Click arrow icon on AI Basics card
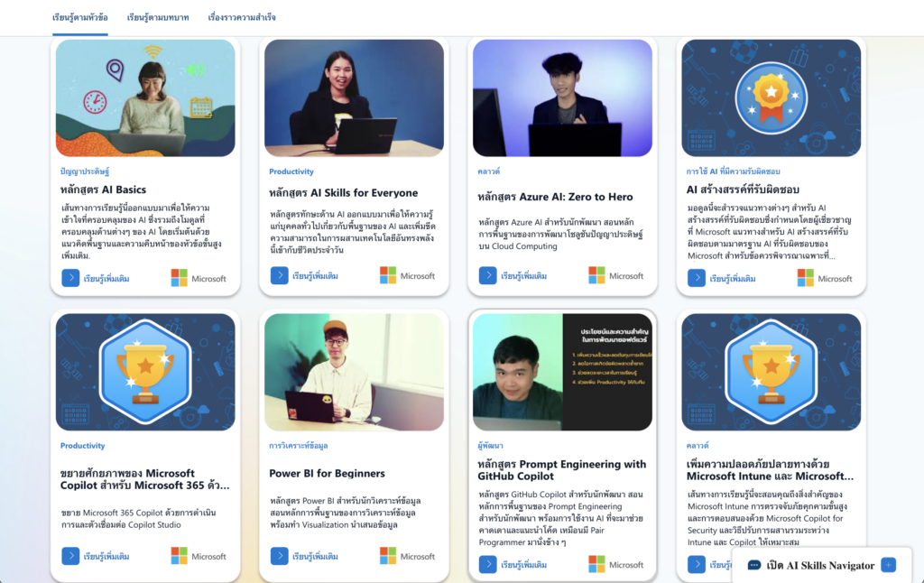 [x=70, y=278]
